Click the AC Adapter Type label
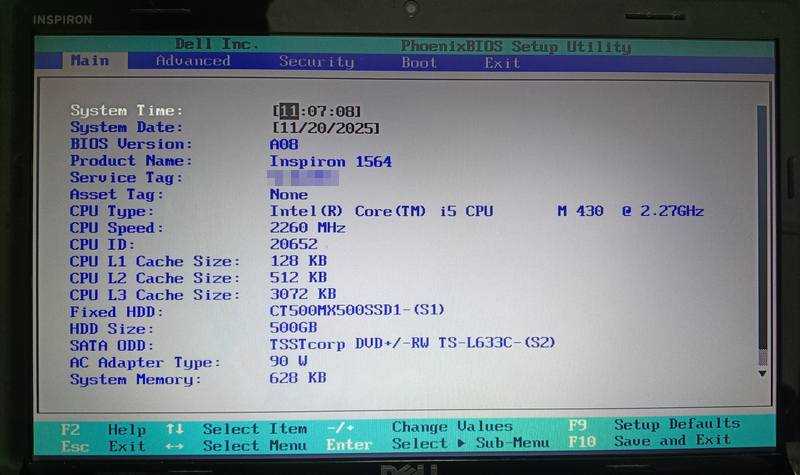 [145, 363]
